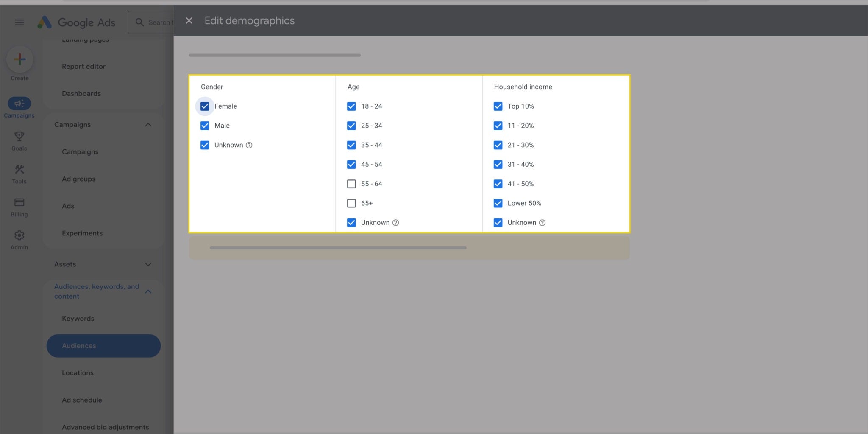Click the Age column heading

(x=353, y=87)
